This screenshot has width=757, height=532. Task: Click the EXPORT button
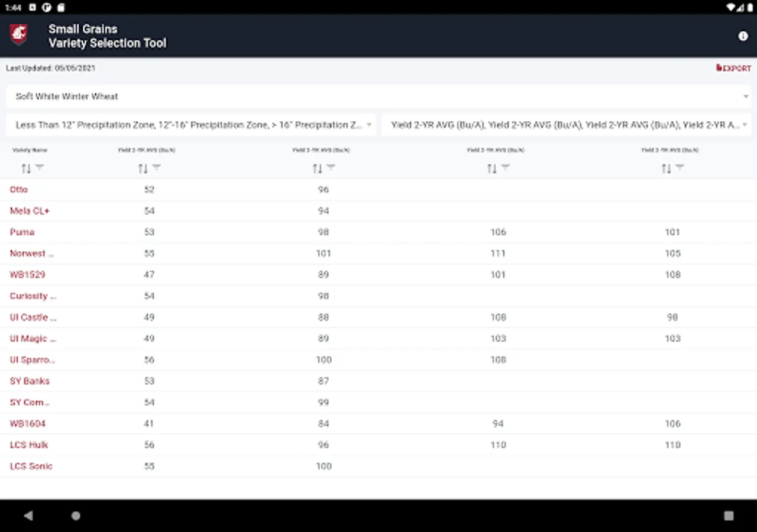733,68
